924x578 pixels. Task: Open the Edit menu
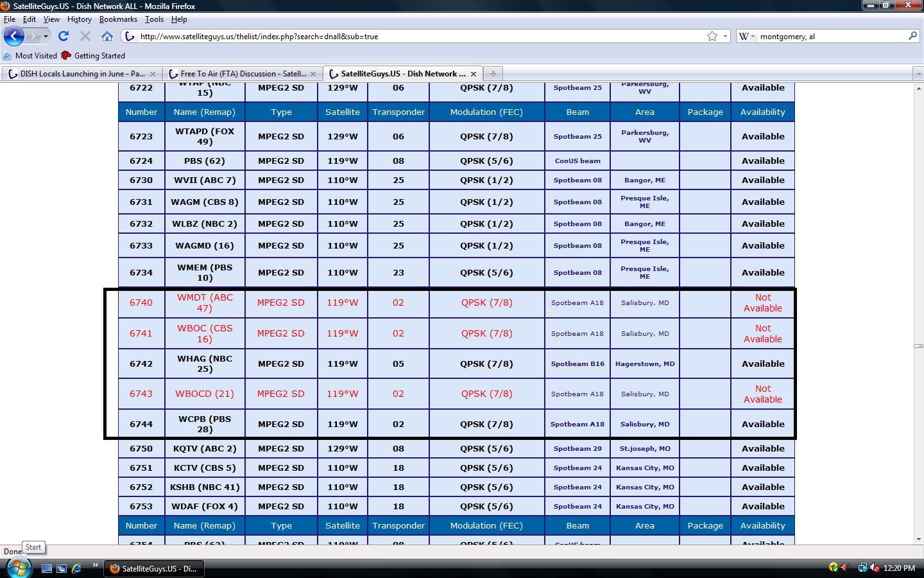point(30,19)
